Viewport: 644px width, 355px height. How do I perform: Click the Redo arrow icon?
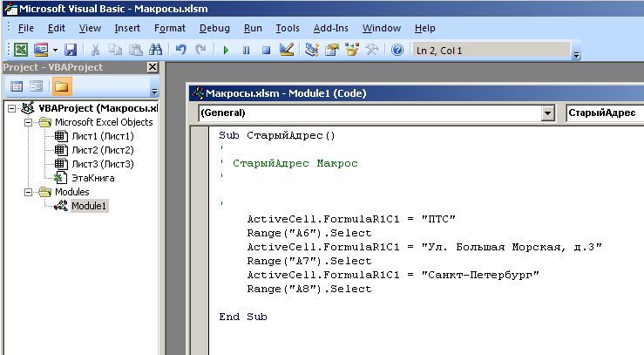pos(200,50)
